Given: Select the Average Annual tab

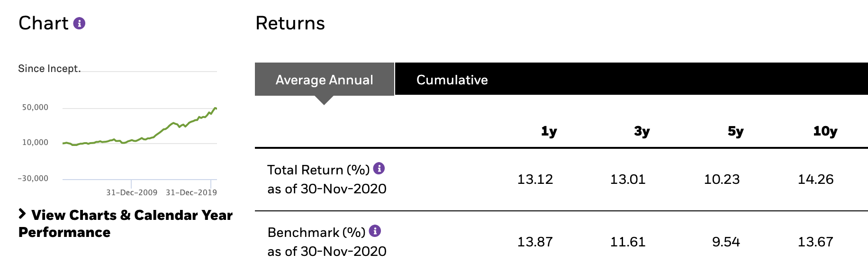Looking at the screenshot, I should tap(325, 79).
